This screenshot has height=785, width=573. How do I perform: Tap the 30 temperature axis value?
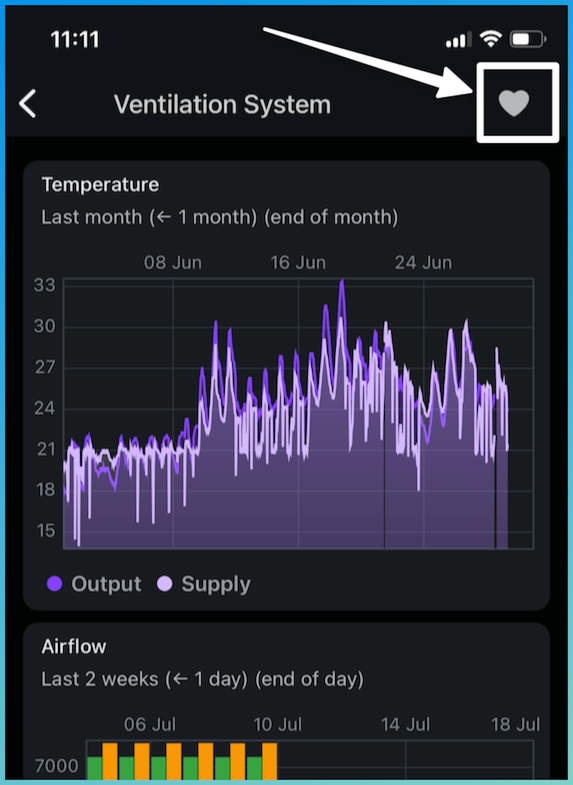tap(45, 326)
